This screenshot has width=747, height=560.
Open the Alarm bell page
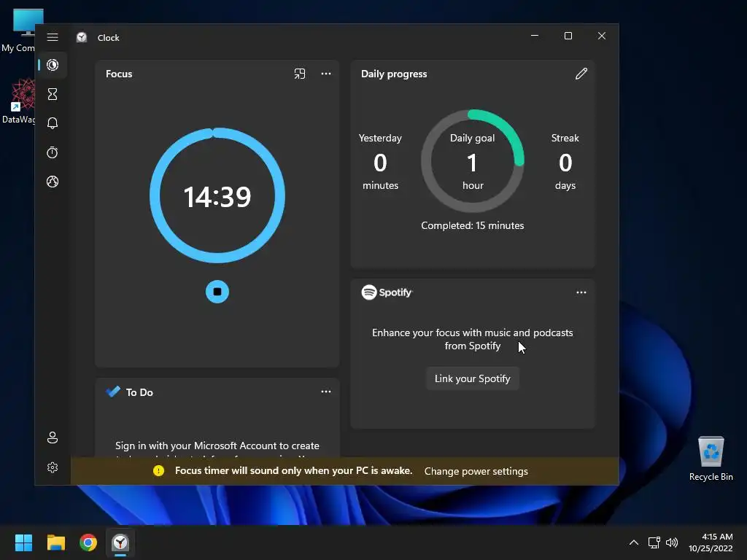(x=53, y=123)
